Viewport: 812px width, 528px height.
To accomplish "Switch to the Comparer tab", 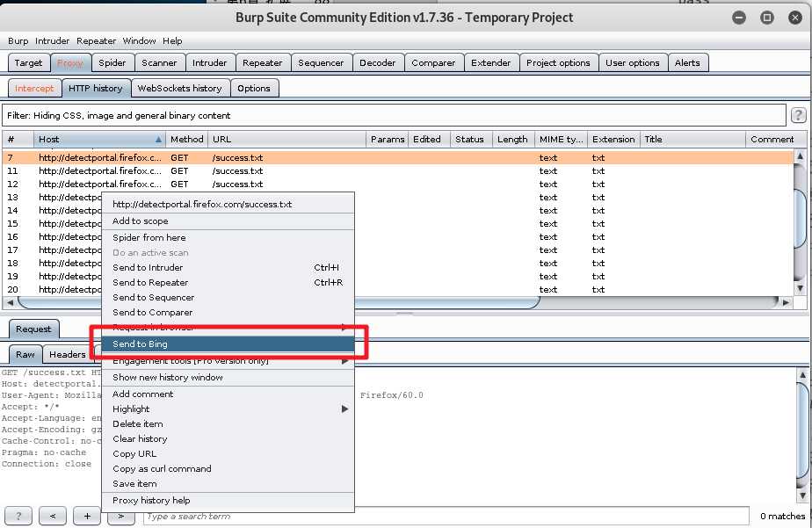I will (433, 62).
